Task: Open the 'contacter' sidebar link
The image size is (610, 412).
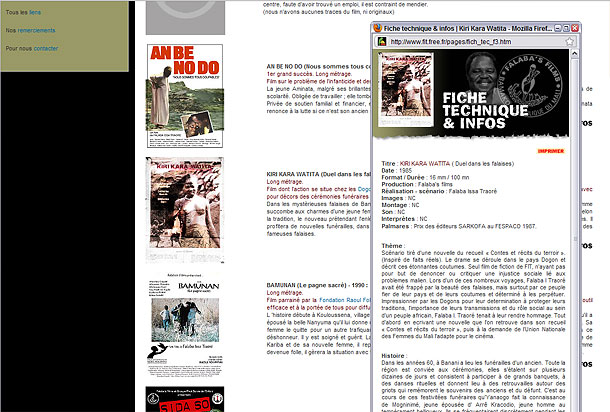Action: pyautogui.click(x=46, y=49)
